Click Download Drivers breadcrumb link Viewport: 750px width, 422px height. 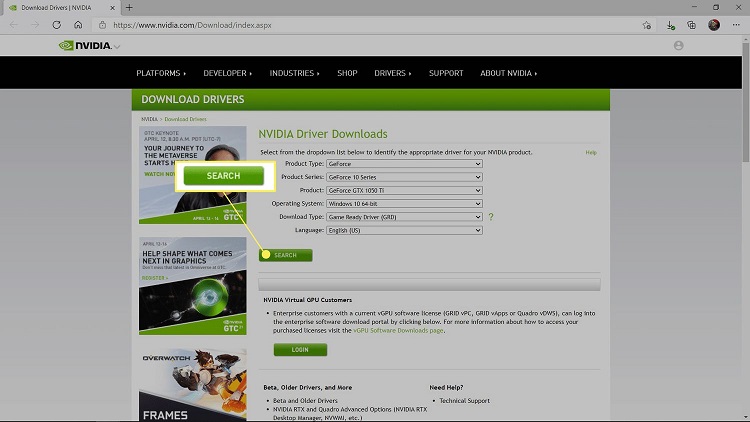[186, 119]
